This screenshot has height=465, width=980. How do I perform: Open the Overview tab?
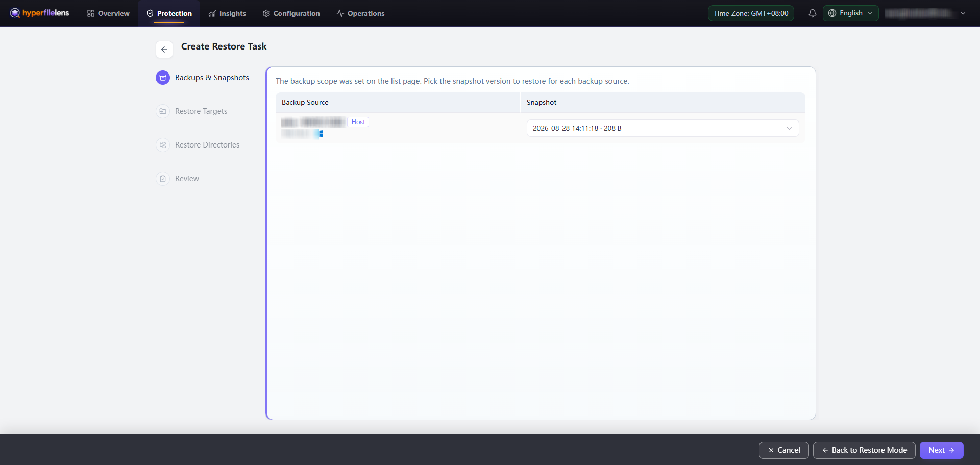(x=108, y=13)
